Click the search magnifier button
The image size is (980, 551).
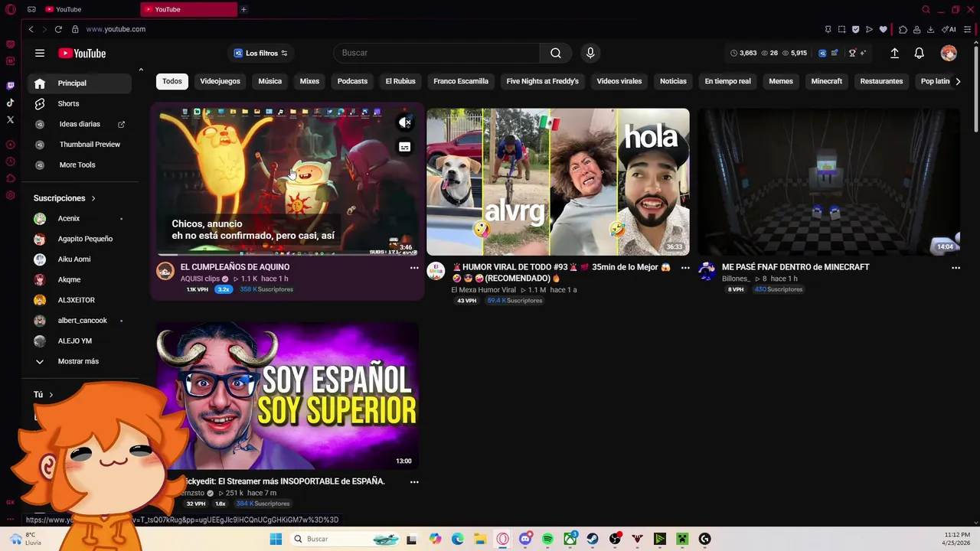coord(556,53)
